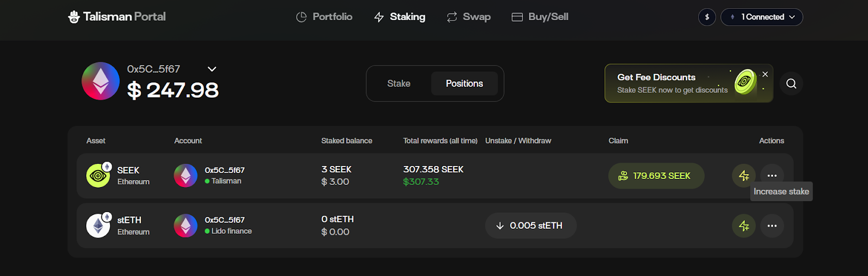Go to the Swap tab
The image size is (868, 276).
pos(469,17)
